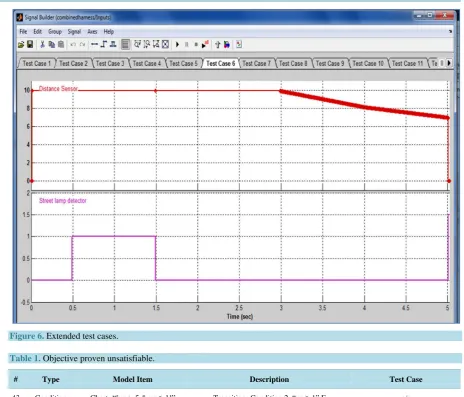
Task: Switch to the Test Case 5 tab
Action: [x=183, y=63]
